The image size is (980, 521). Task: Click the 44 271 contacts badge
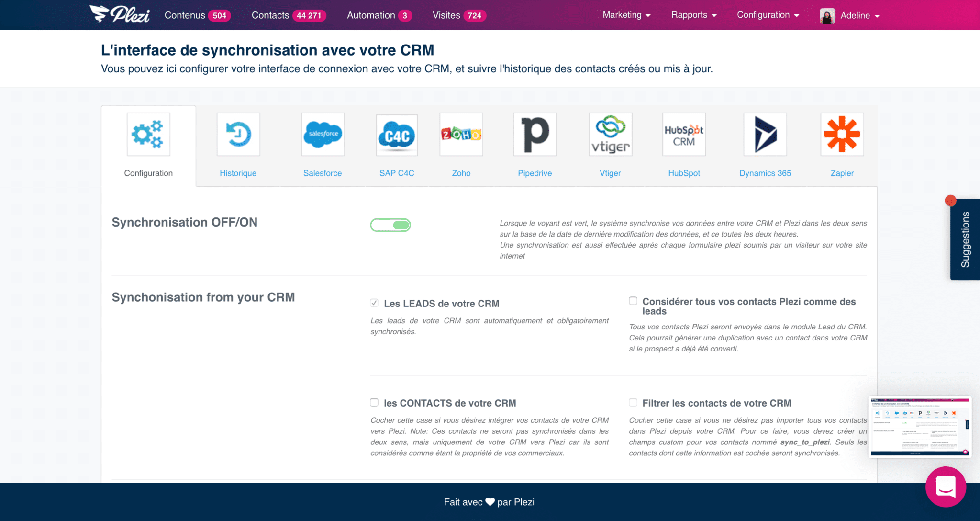coord(309,16)
